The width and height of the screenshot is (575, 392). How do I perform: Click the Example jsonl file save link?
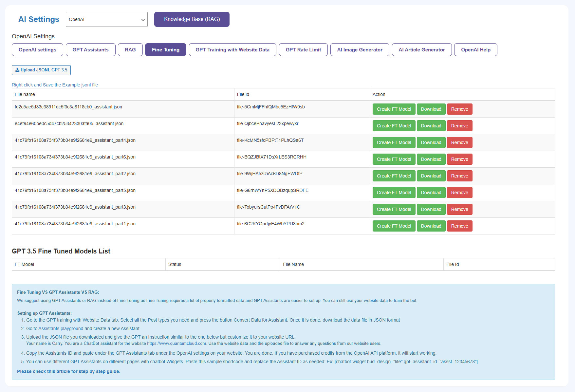pyautogui.click(x=55, y=85)
